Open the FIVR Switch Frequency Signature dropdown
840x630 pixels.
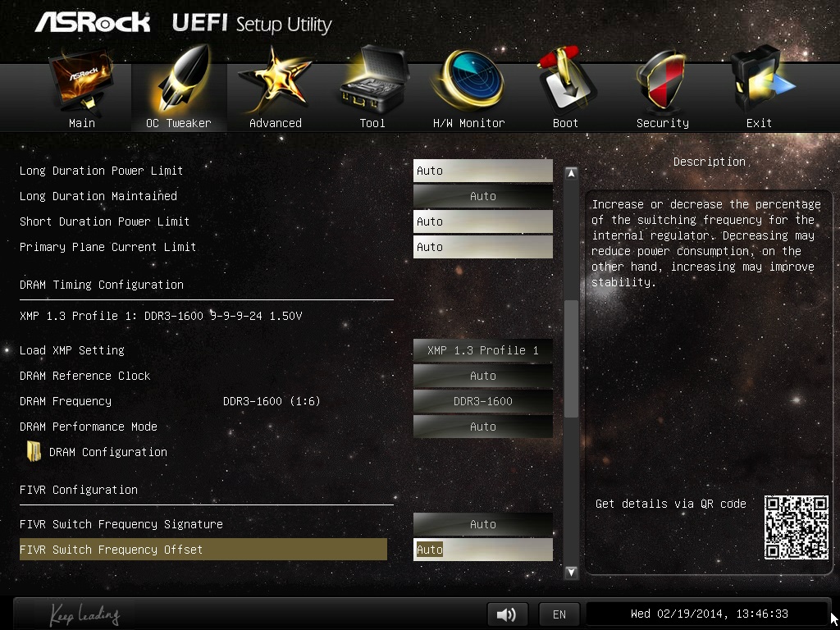(x=482, y=524)
